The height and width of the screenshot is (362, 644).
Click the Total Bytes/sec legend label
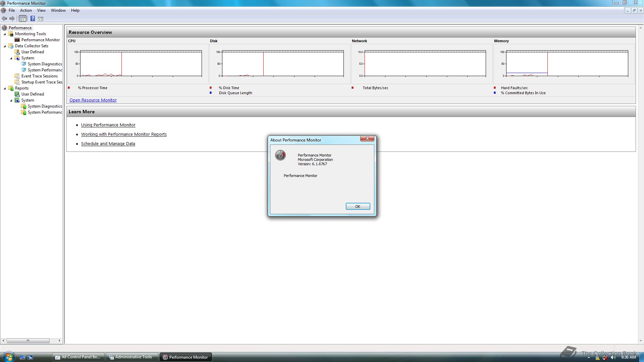click(375, 88)
